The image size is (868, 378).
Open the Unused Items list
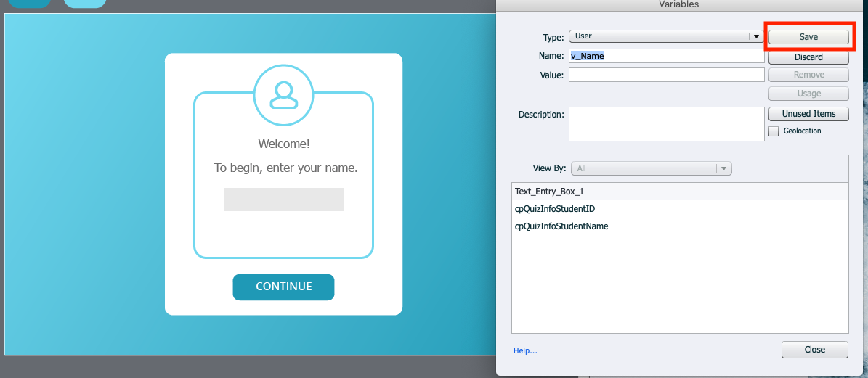coord(808,114)
